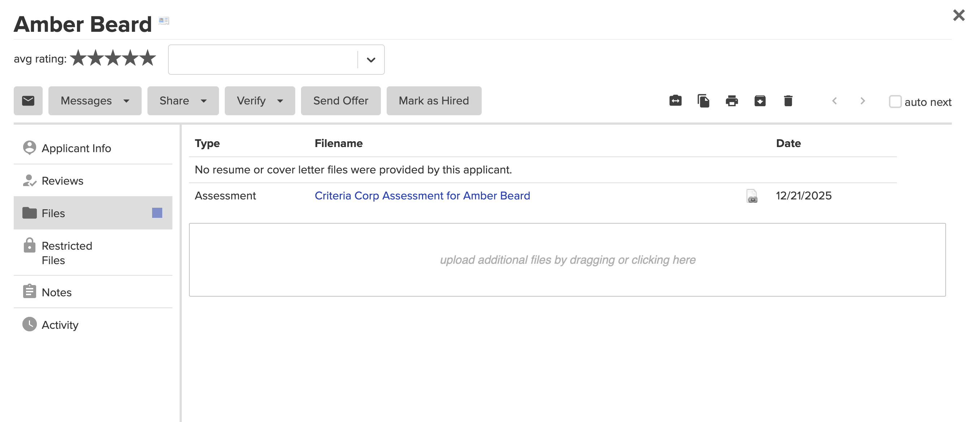Open the status select box chevron

pyautogui.click(x=371, y=60)
